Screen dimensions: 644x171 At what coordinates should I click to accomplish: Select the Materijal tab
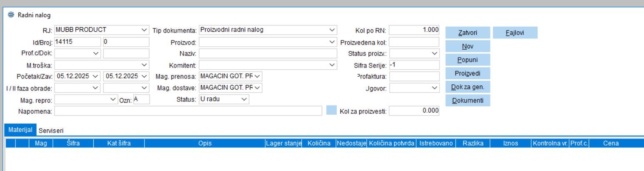click(20, 130)
